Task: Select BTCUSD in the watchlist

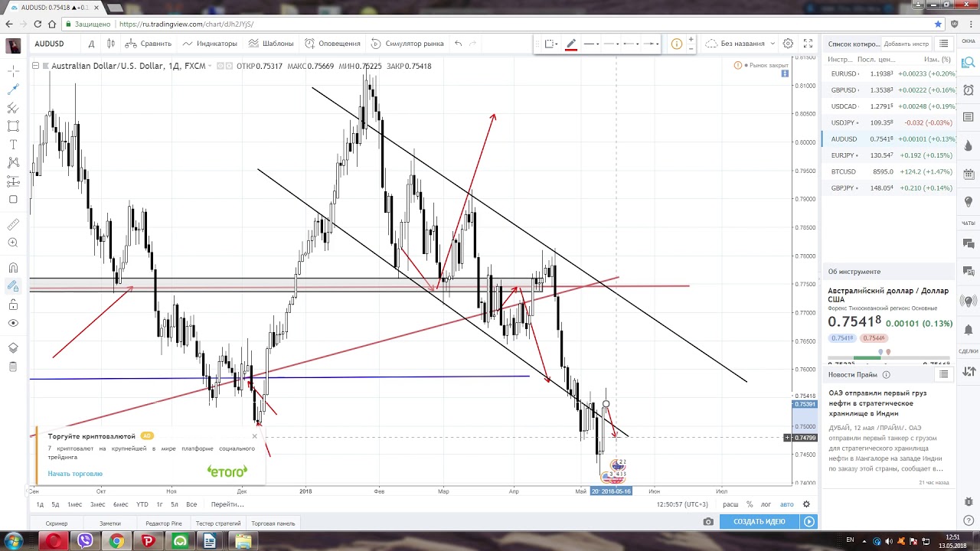Action: pos(890,171)
